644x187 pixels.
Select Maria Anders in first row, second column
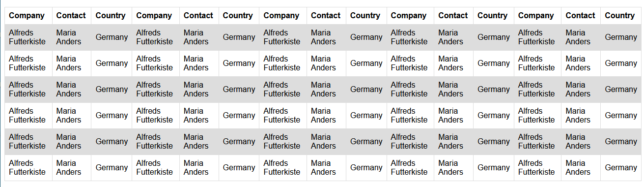[x=69, y=37]
